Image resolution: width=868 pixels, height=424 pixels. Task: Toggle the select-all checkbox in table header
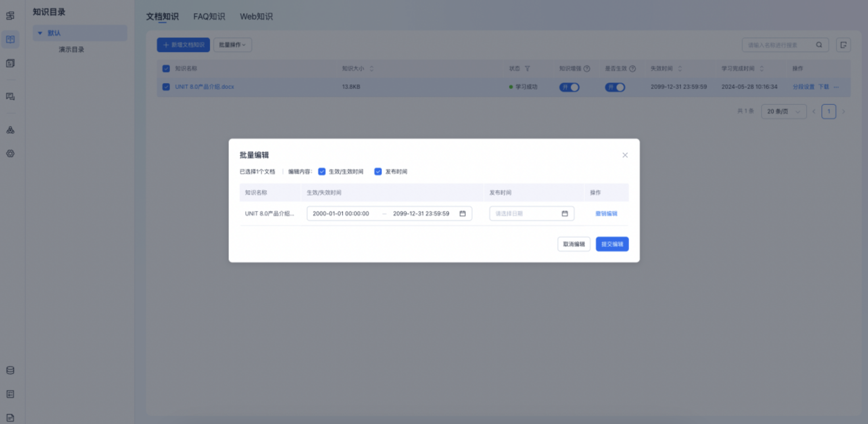(166, 69)
